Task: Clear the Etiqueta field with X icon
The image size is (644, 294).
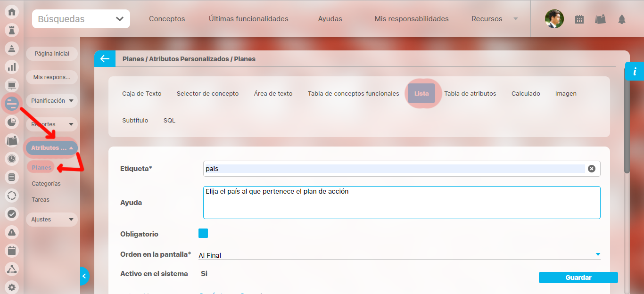Action: point(591,169)
